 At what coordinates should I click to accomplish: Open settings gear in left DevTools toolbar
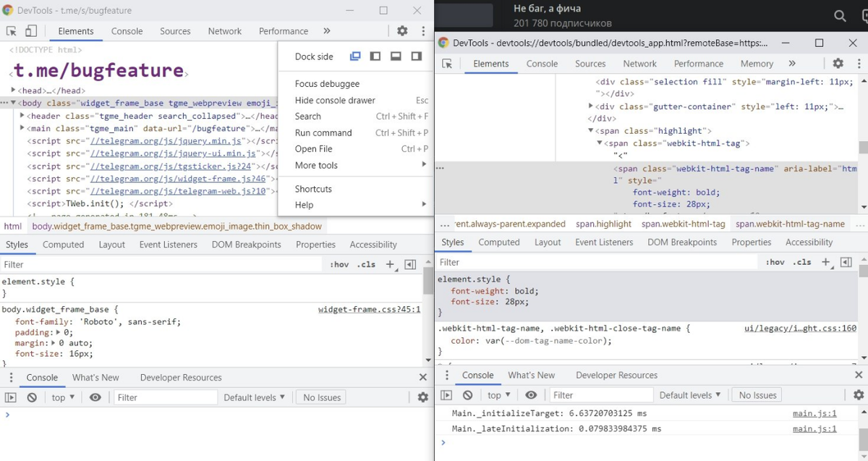tap(402, 31)
